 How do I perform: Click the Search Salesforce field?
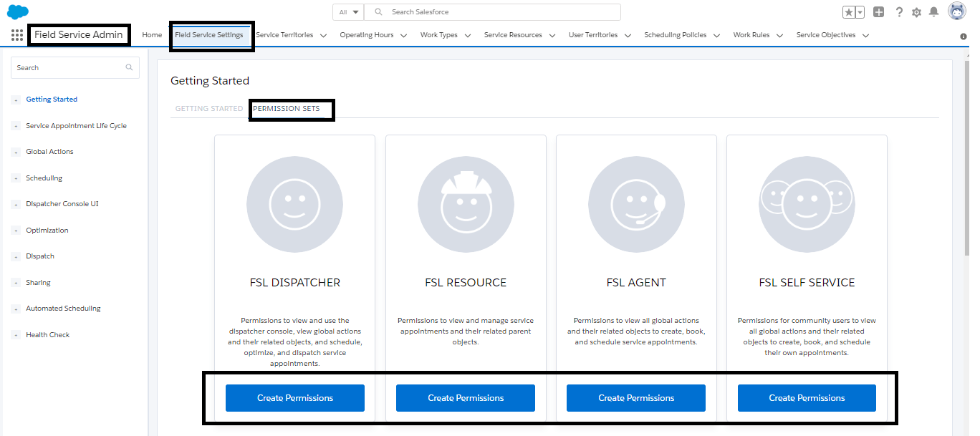click(x=492, y=12)
